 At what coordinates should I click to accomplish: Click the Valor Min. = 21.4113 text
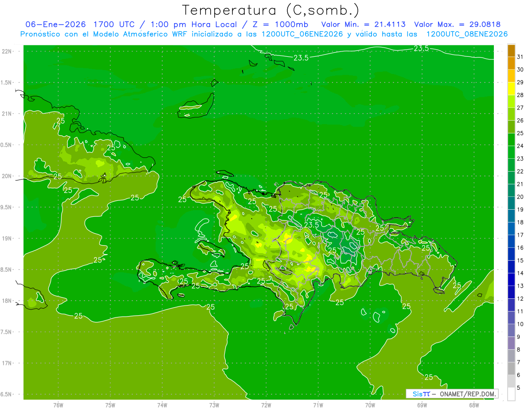tap(364, 24)
